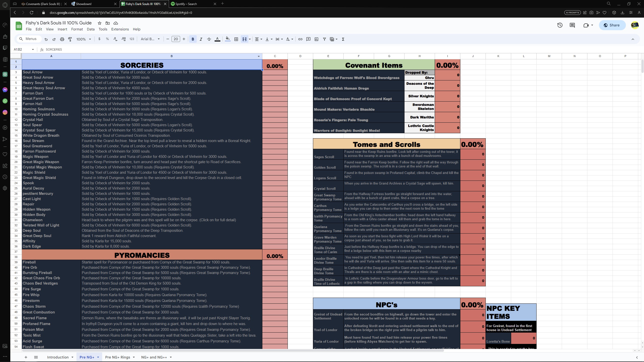
Task: Star the Fishy's Dark Souls document
Action: 100,23
